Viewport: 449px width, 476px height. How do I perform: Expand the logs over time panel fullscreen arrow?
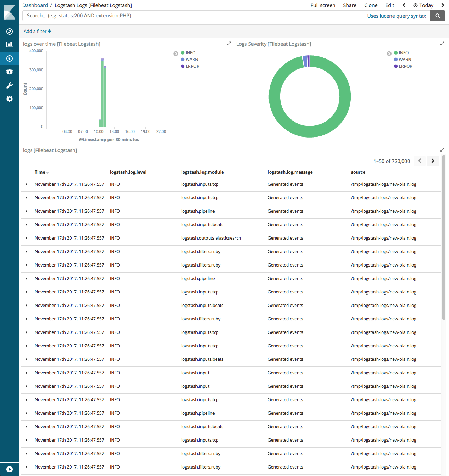click(x=229, y=44)
